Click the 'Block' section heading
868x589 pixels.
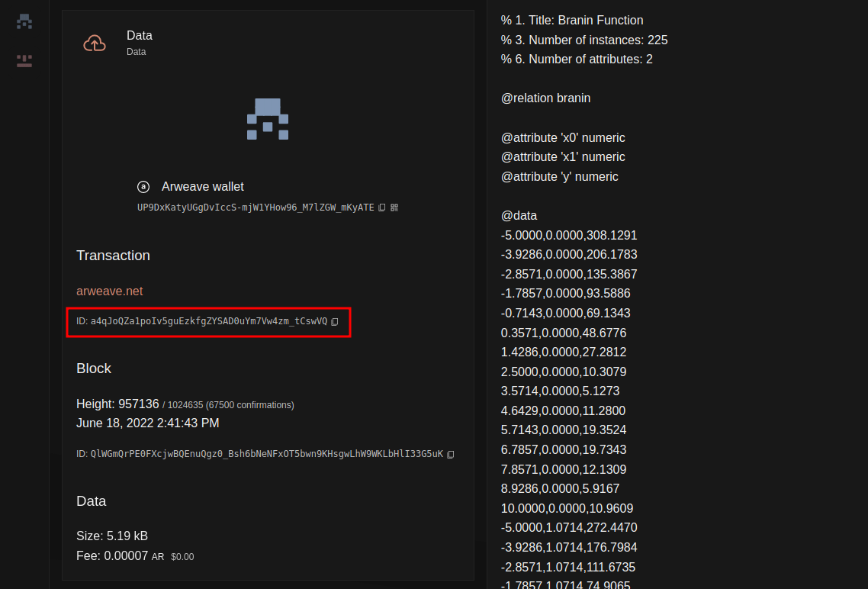coord(94,368)
